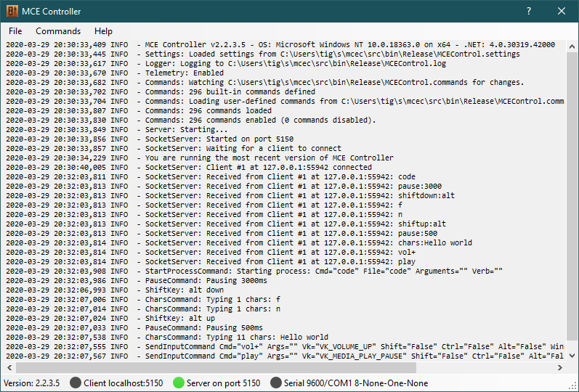Click log line 'ShiftKey: alt up'

[x=110, y=319]
